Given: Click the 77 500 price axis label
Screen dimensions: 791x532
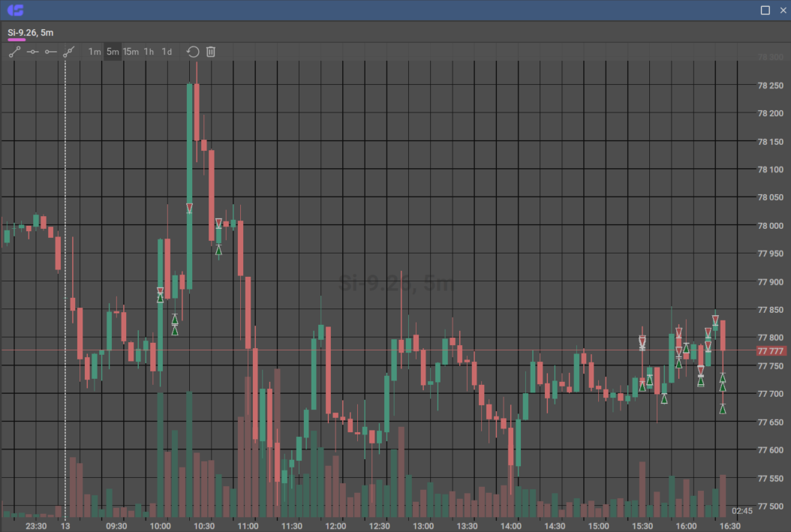Looking at the screenshot, I should (x=770, y=506).
